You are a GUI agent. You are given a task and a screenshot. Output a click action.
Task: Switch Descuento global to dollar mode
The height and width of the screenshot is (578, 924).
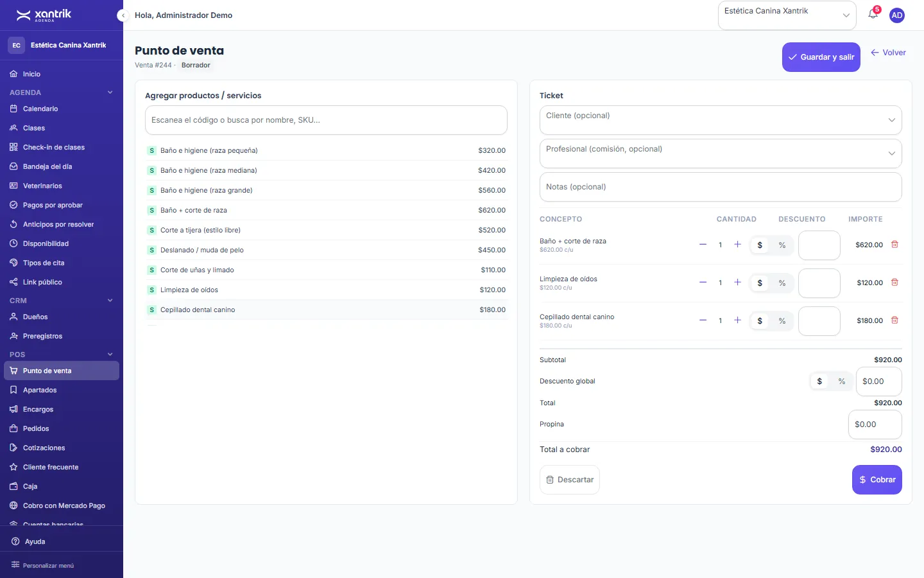819,381
